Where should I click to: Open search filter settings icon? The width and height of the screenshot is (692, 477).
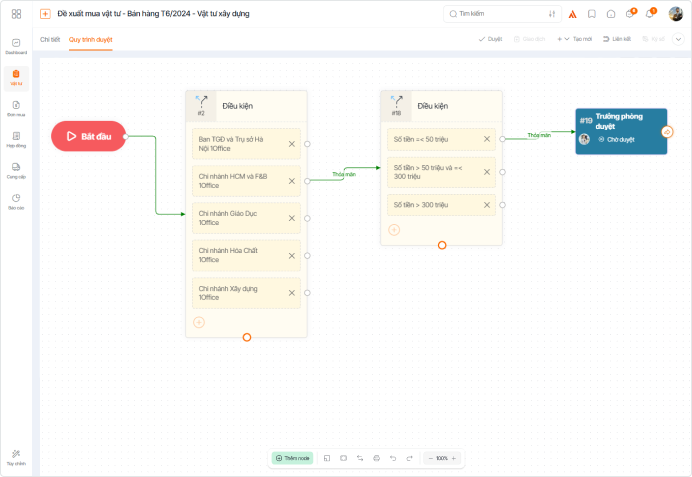pyautogui.click(x=552, y=14)
